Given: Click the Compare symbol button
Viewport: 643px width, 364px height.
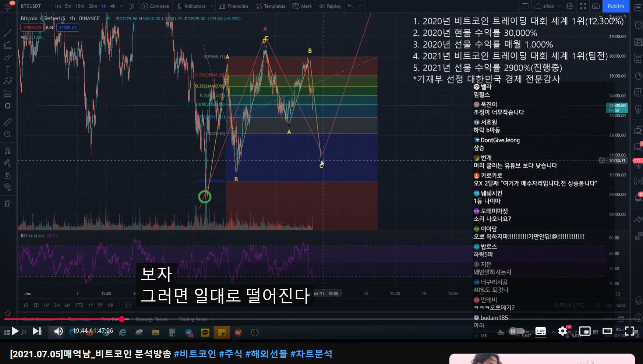Looking at the screenshot, I should tap(155, 6).
